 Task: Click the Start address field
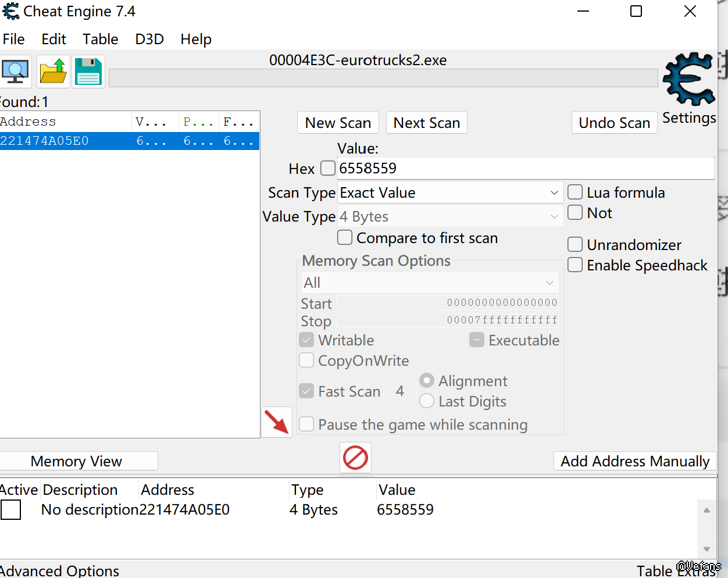coord(448,302)
